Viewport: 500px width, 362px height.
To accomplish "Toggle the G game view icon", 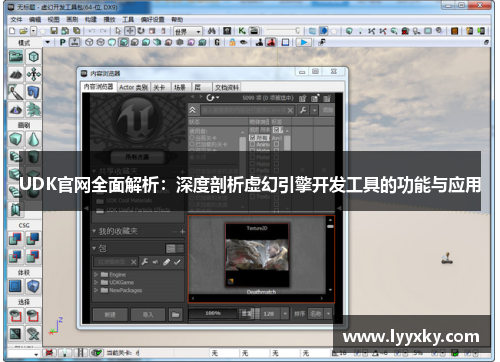I will pyautogui.click(x=217, y=42).
